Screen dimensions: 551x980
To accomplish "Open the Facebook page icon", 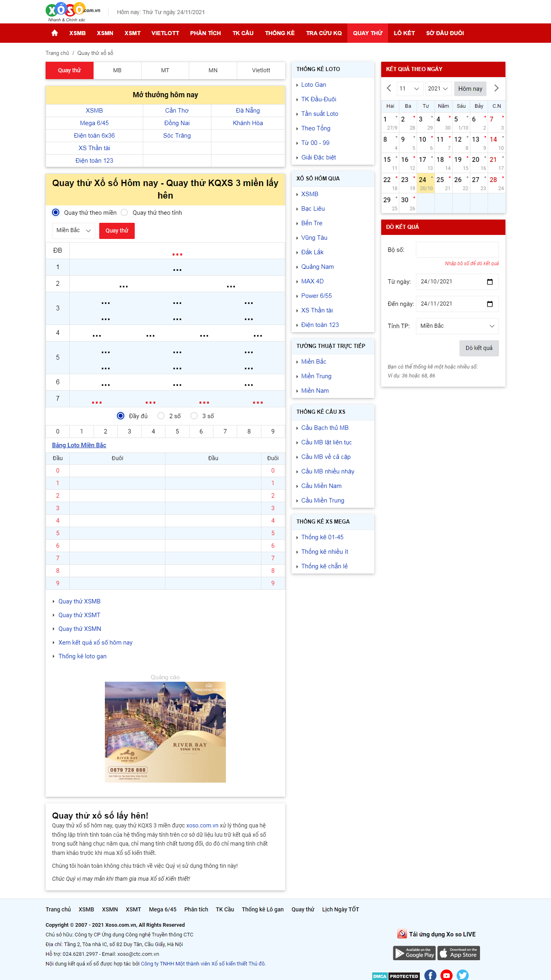I will pyautogui.click(x=430, y=975).
